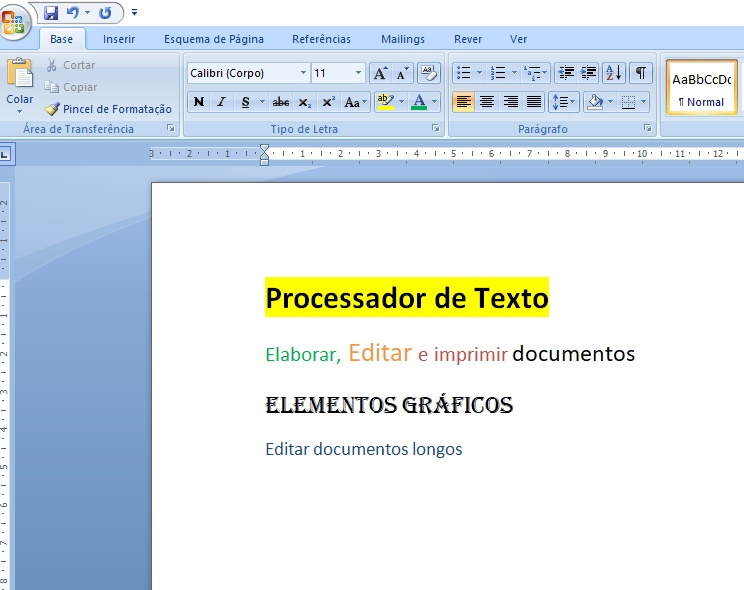Click the tab selector box left of ruler
The image size is (744, 590).
pos(5,154)
